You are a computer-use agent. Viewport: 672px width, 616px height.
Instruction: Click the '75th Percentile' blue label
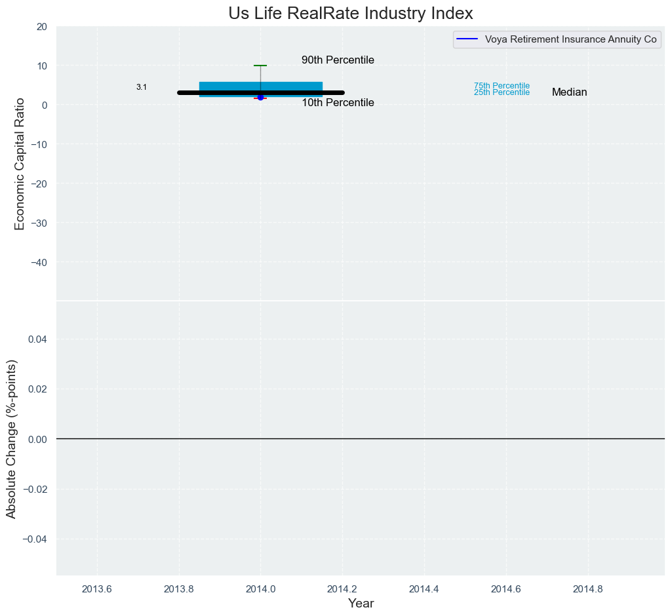tap(502, 86)
